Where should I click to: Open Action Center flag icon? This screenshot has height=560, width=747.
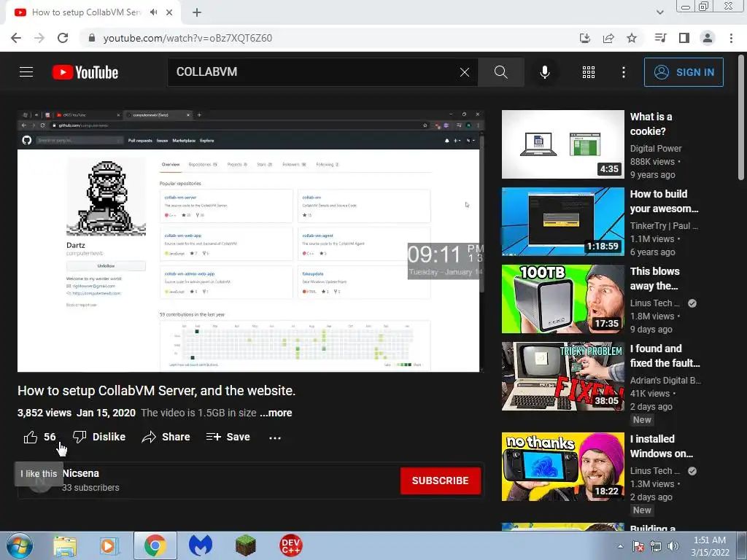coord(638,546)
